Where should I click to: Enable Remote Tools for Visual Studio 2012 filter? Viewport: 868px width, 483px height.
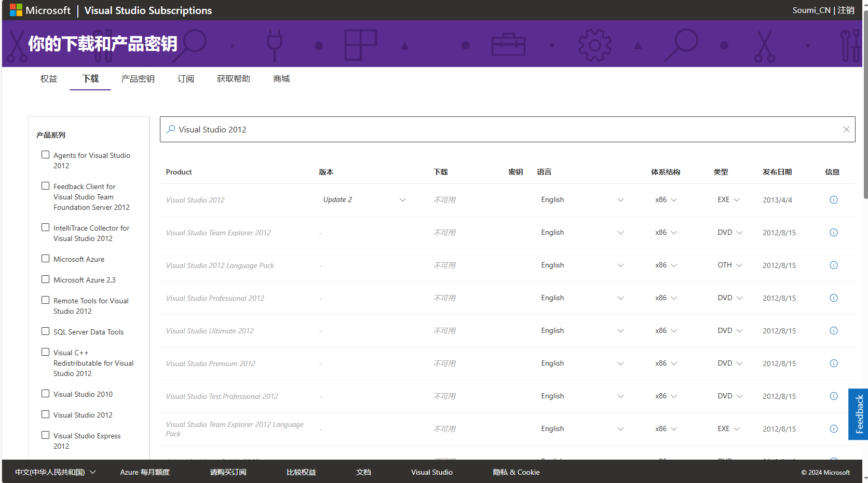tap(46, 300)
